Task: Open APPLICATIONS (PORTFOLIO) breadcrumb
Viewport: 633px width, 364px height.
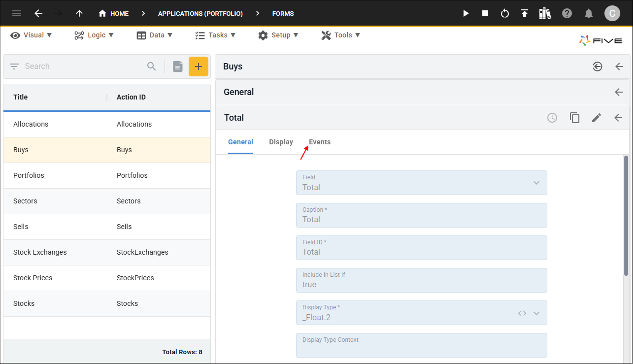Action: coord(200,13)
